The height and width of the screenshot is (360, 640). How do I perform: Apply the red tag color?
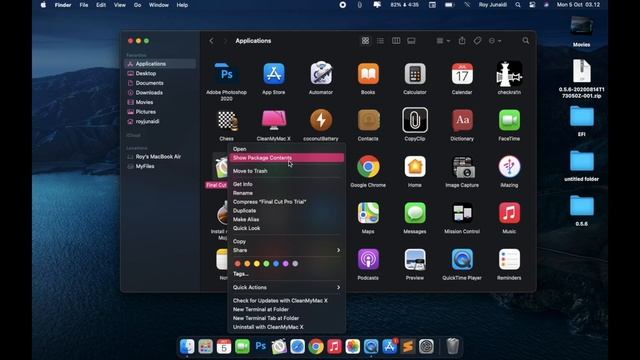tap(238, 264)
